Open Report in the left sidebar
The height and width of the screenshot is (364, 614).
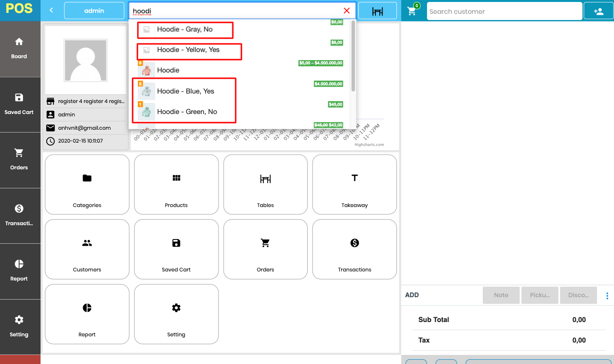coord(19,270)
